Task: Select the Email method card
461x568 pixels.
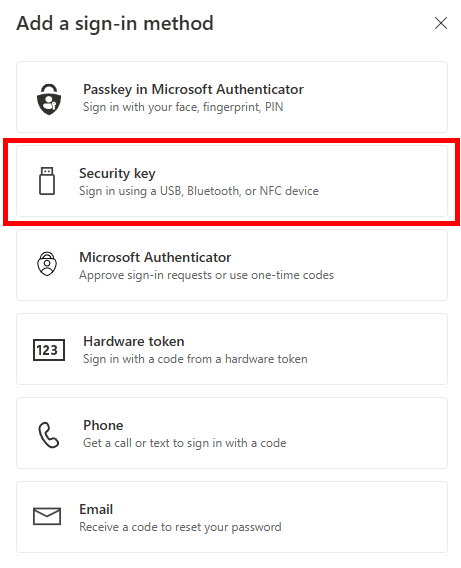Action: (232, 517)
